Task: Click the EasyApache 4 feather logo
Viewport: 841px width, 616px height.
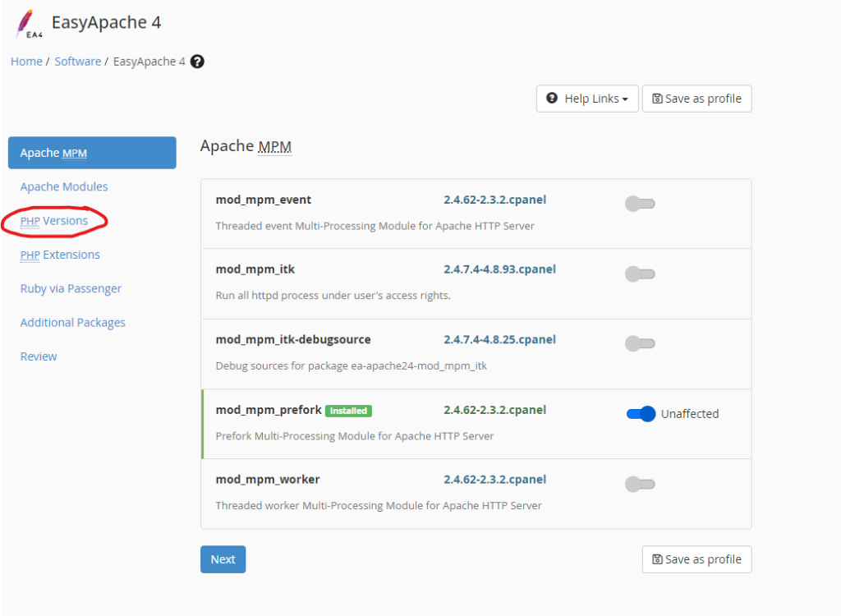Action: 29,24
